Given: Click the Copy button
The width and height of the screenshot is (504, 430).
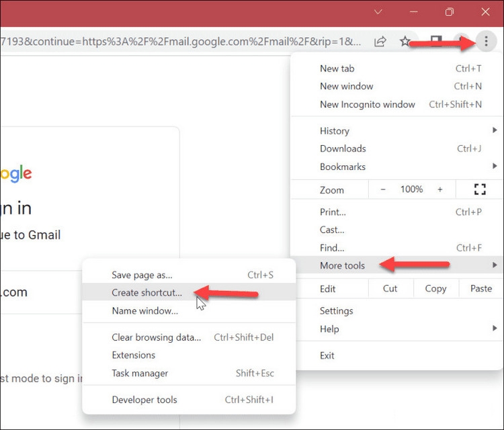Looking at the screenshot, I should tap(436, 289).
